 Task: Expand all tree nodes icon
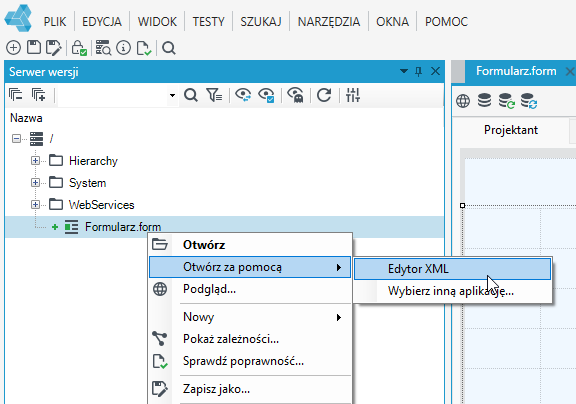pos(39,95)
